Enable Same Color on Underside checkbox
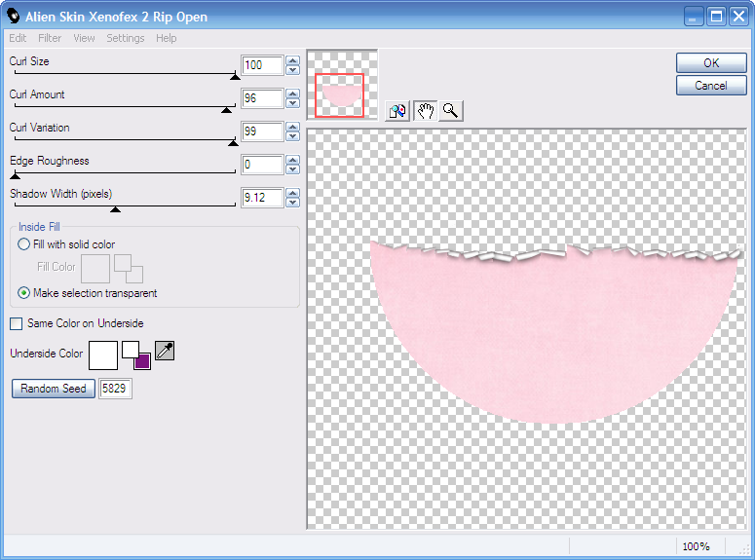Image resolution: width=755 pixels, height=560 pixels. pos(16,323)
